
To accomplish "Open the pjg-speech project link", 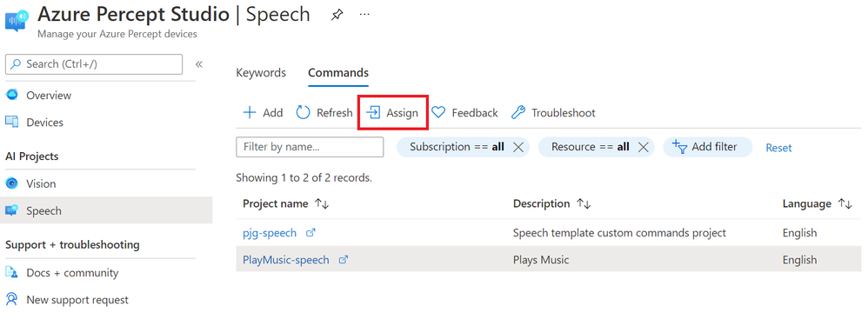I will click(x=270, y=233).
